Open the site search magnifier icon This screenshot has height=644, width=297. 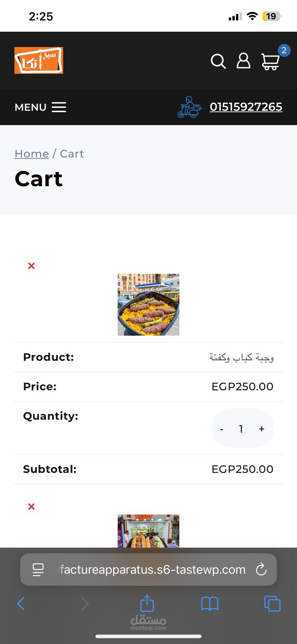click(x=218, y=61)
